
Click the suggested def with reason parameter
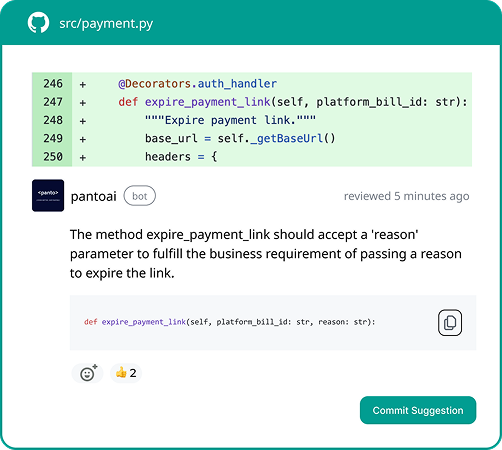[x=230, y=322]
